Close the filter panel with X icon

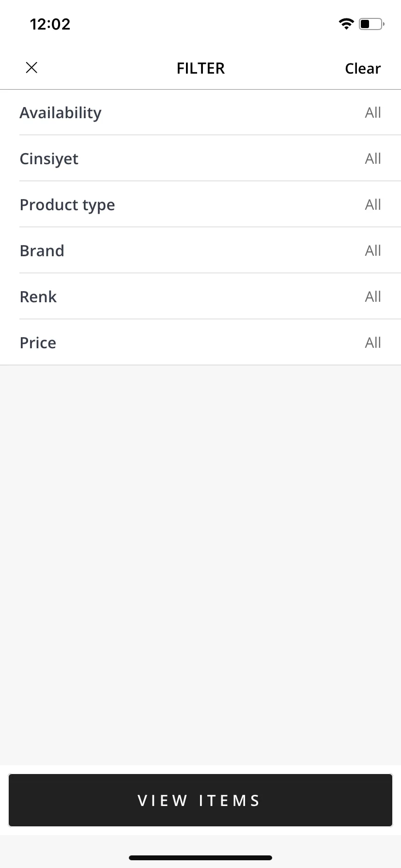31,68
